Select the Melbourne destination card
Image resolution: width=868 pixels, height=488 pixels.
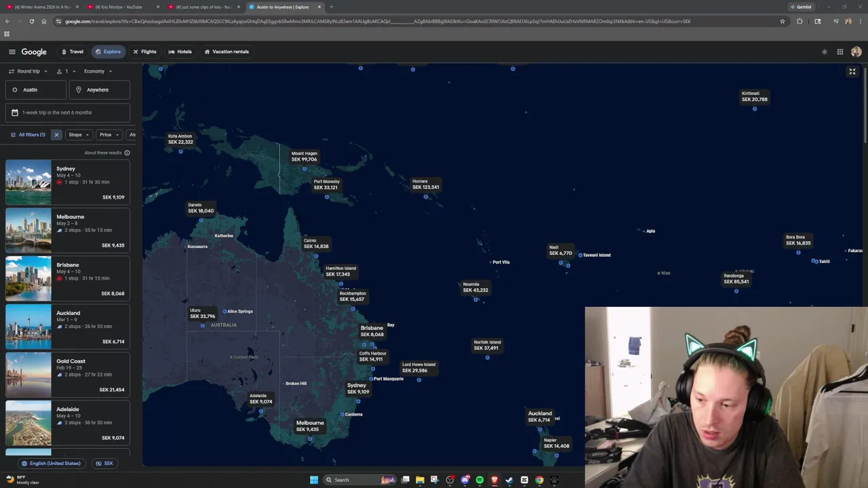click(x=68, y=230)
